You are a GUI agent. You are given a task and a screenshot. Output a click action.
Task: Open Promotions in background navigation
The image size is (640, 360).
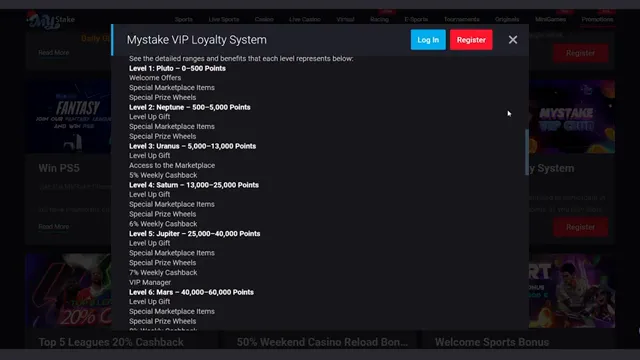point(597,19)
